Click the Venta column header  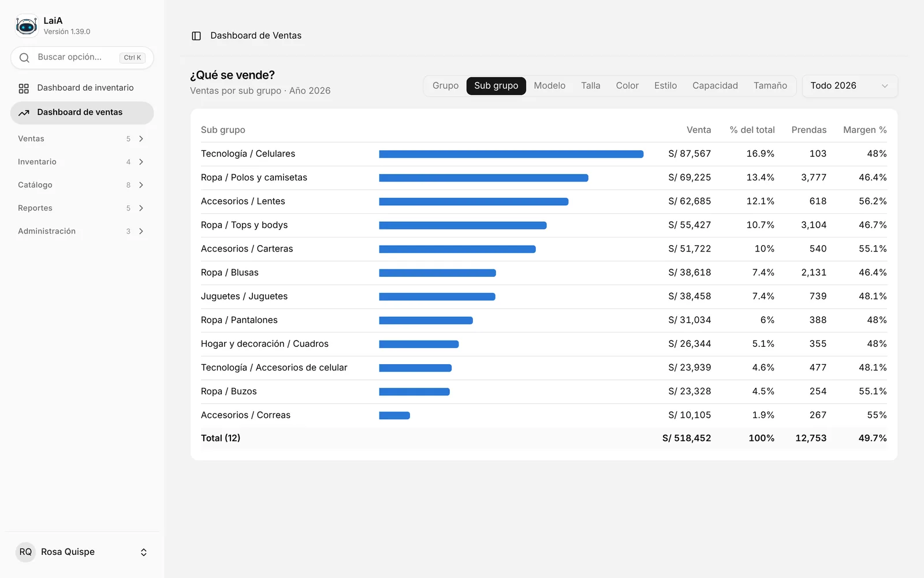click(698, 130)
